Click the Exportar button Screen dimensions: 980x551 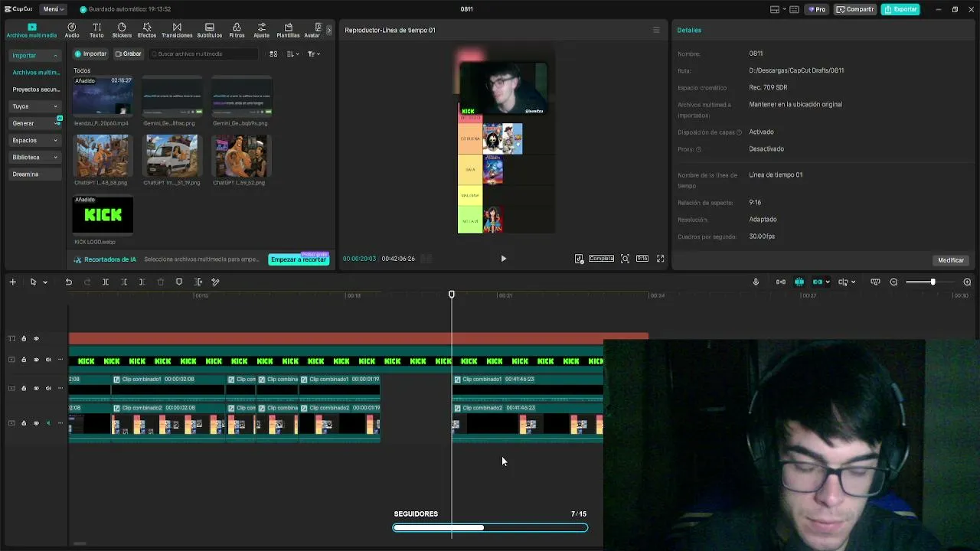click(x=900, y=9)
